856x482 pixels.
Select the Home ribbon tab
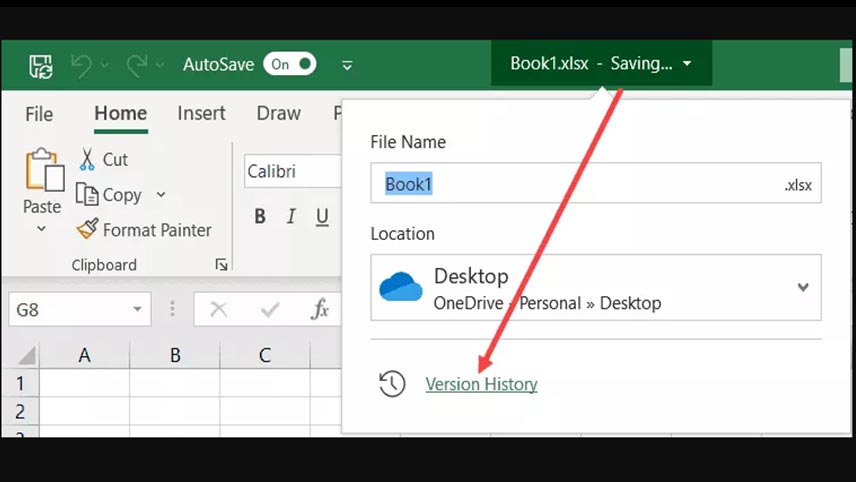(121, 114)
